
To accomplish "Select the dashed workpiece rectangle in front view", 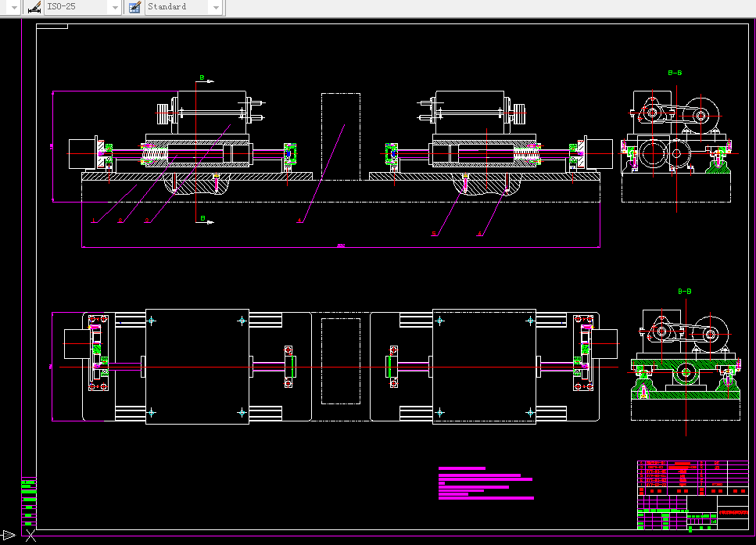I will [341, 137].
